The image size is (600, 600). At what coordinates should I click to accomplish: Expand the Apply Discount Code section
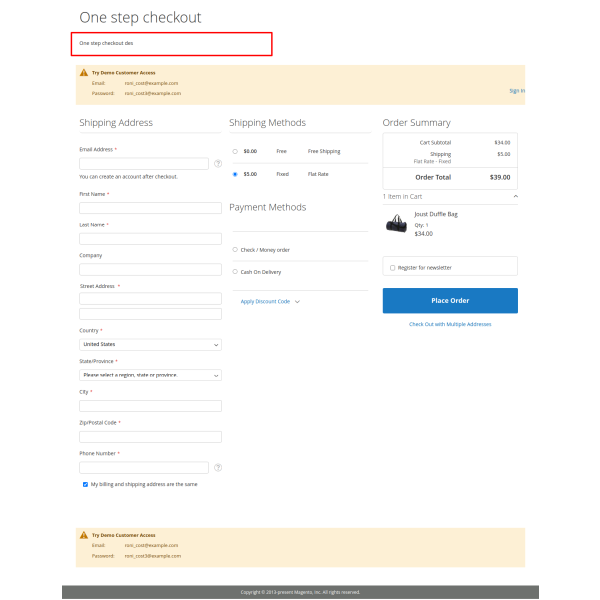[270, 301]
